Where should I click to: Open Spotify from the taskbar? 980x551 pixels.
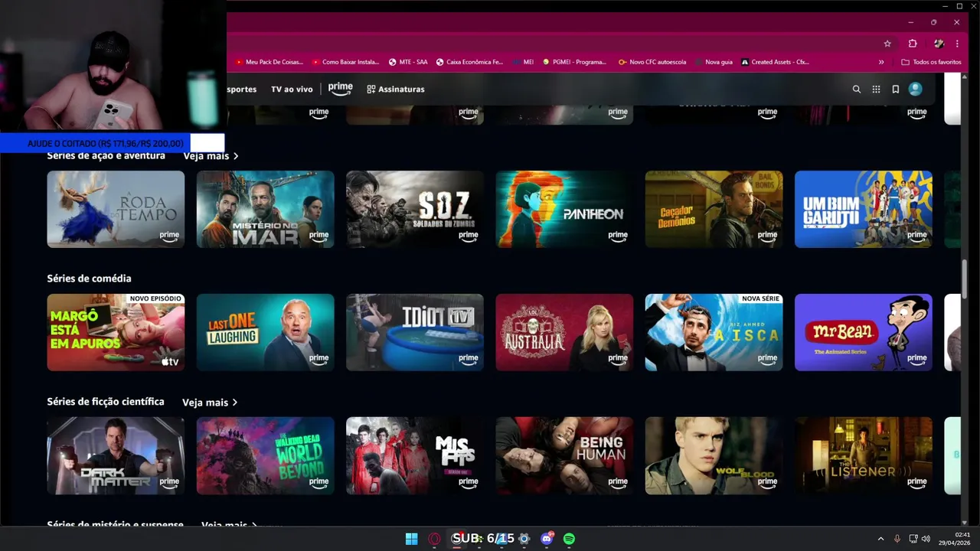pos(569,539)
